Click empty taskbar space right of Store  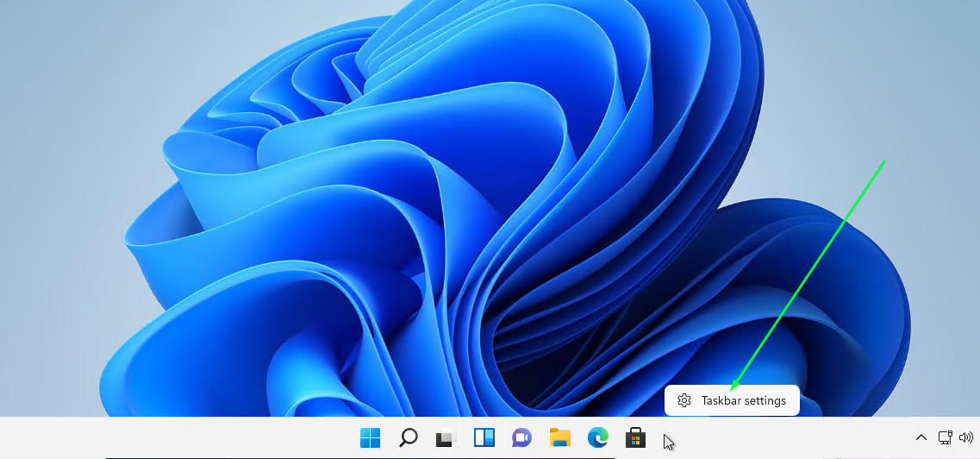pos(776,438)
